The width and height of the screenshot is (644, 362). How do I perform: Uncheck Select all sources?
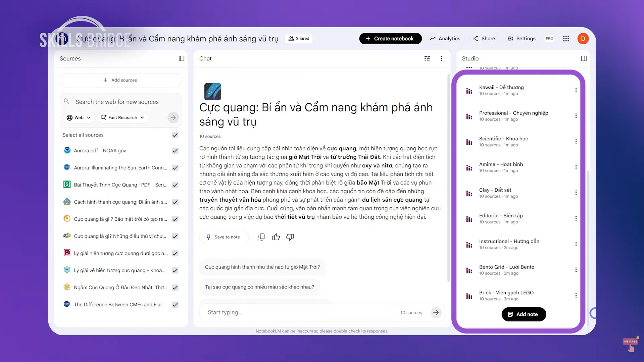[x=175, y=135]
